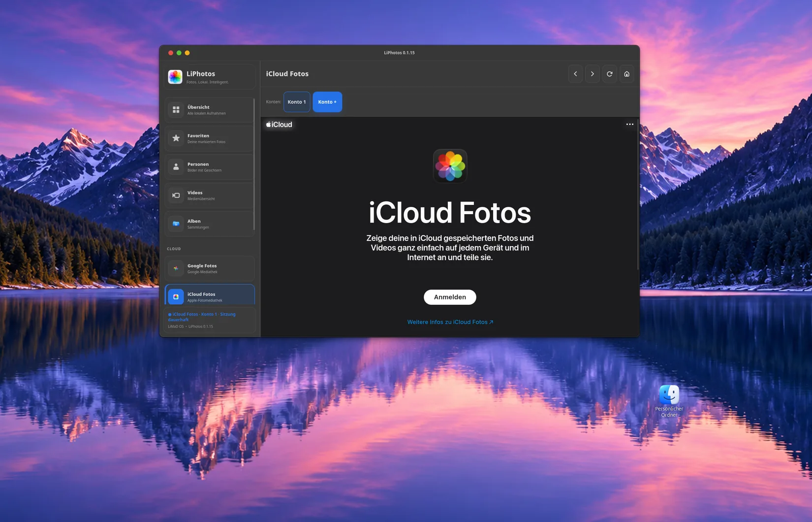Click the iCloud Fotos sidebar icon
This screenshot has width=812, height=522.
[176, 297]
